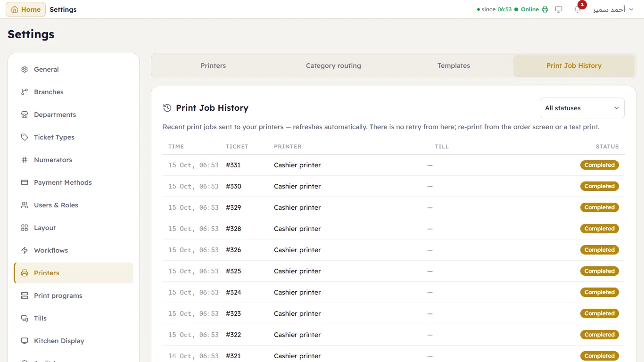
Task: Click the Numerators hash icon
Action: click(25, 160)
